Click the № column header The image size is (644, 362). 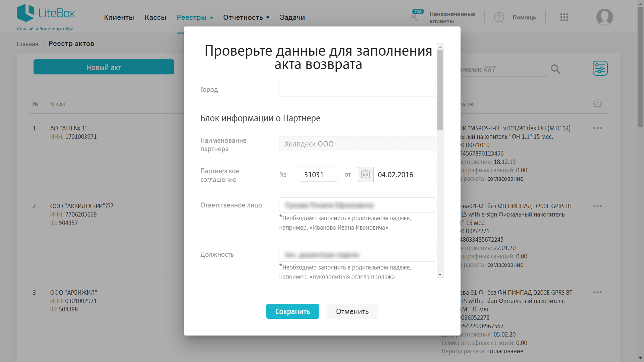[36, 104]
